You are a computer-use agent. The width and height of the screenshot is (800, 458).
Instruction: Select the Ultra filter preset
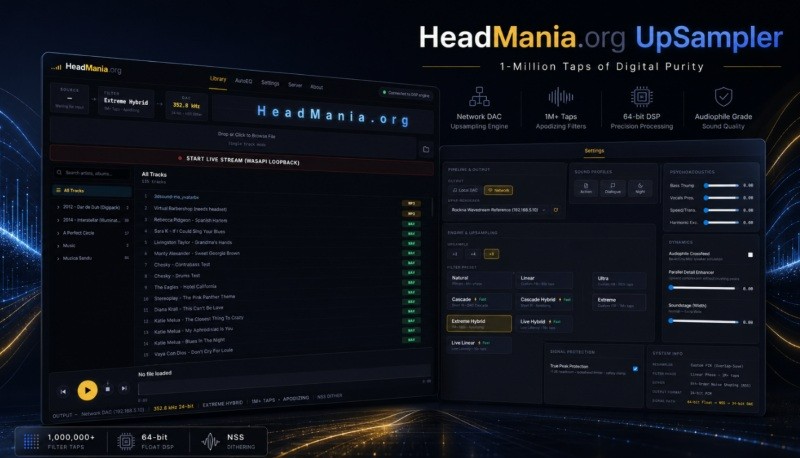619,281
